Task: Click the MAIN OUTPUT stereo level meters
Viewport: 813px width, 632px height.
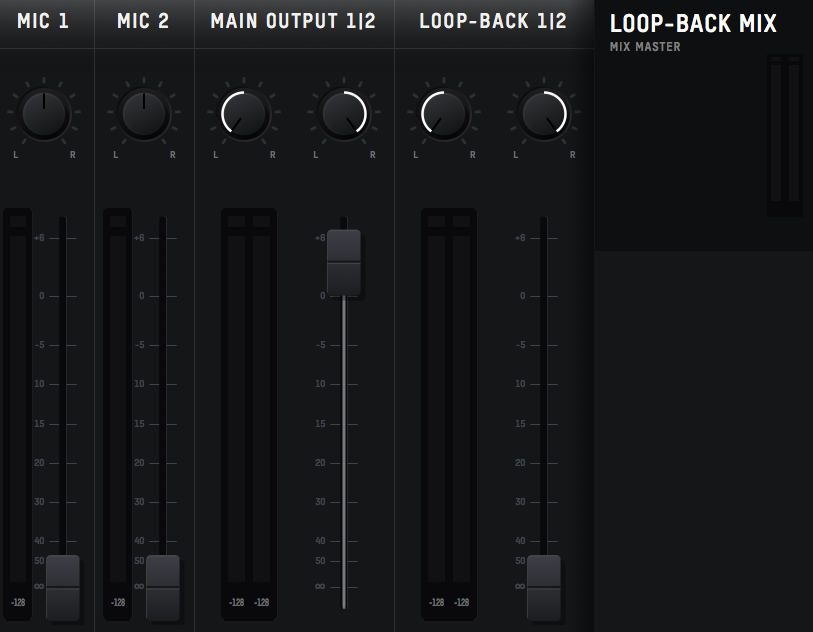Action: [248, 400]
